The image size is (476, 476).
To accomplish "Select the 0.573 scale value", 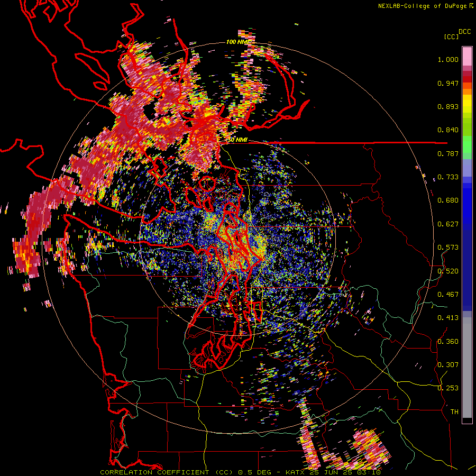I will coord(448,248).
